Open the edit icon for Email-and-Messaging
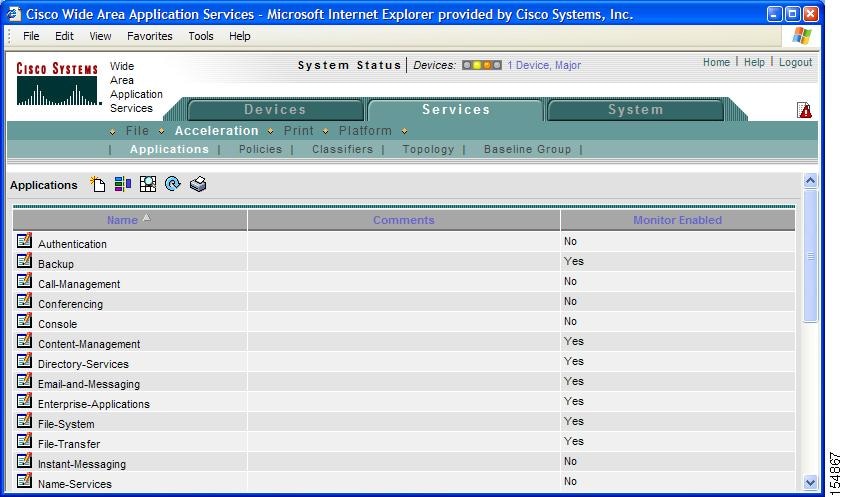Image resolution: width=841 pixels, height=497 pixels. pos(24,381)
